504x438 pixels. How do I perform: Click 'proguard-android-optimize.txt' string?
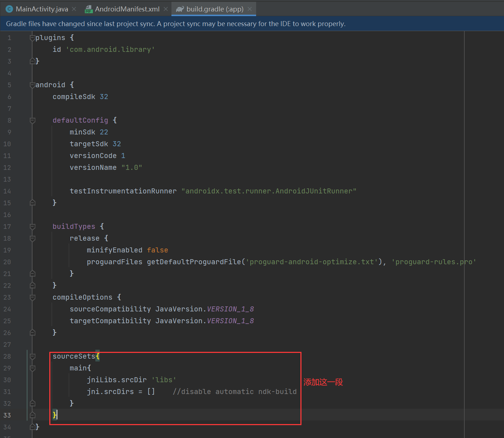pos(312,262)
